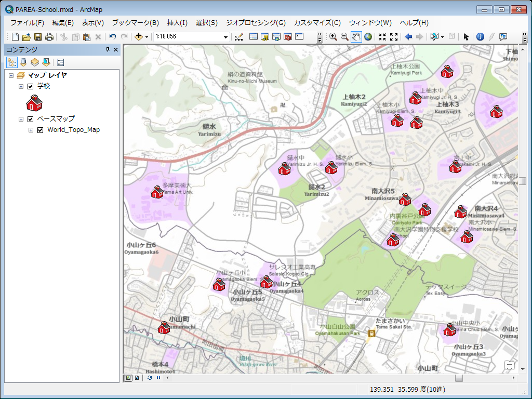Pin the コンテンツ panel
The width and height of the screenshot is (532, 399).
click(108, 49)
